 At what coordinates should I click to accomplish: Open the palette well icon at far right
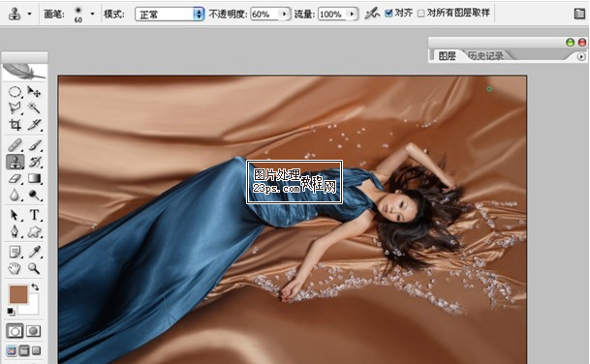(x=580, y=14)
